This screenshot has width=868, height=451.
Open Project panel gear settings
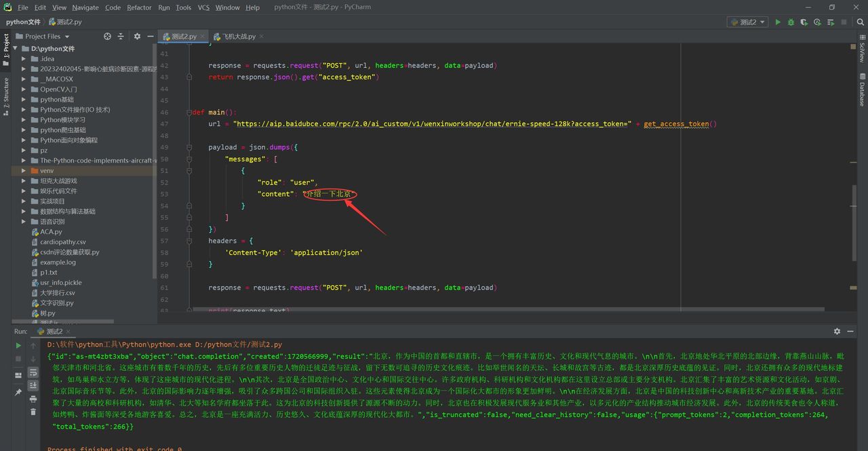coord(137,37)
